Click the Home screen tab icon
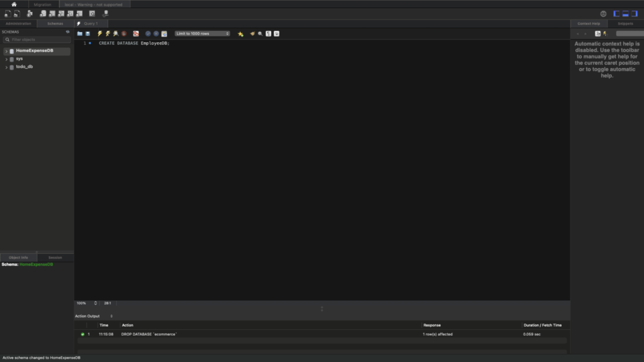The width and height of the screenshot is (644, 362). (14, 4)
